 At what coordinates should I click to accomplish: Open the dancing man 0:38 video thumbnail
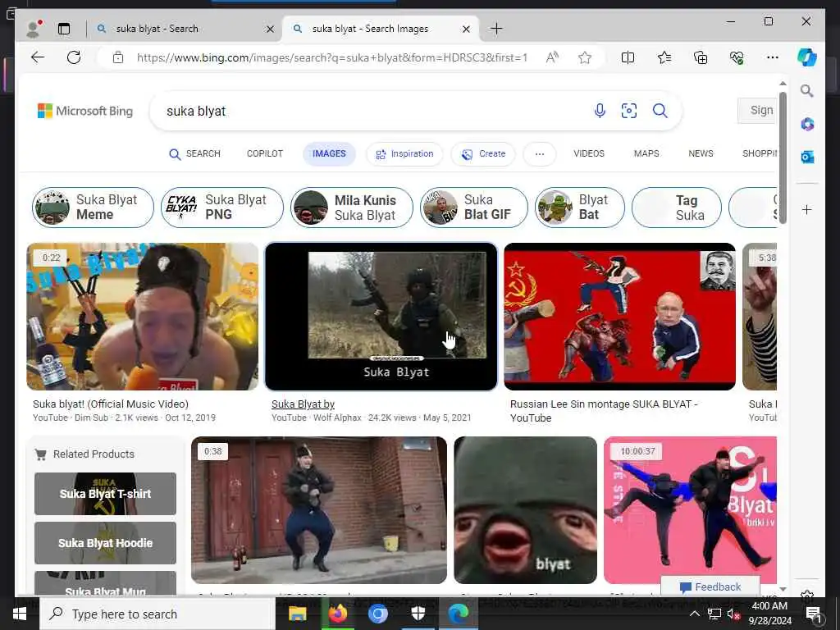(319, 510)
